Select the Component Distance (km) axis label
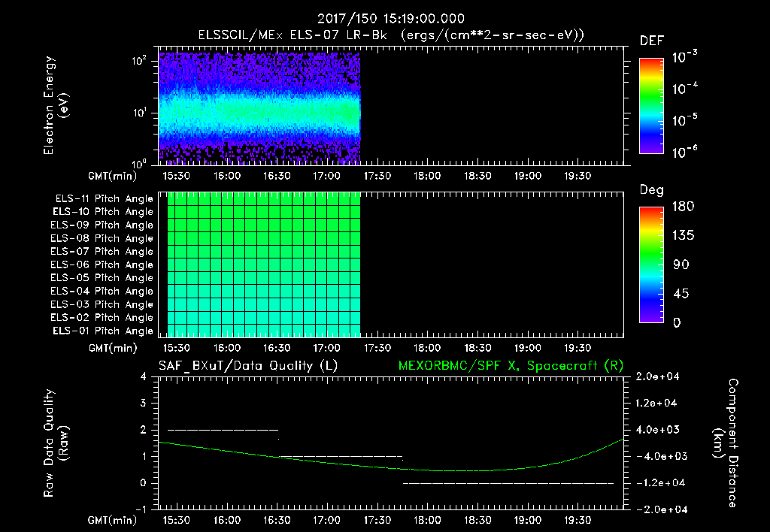This screenshot has width=770, height=532. (725, 443)
